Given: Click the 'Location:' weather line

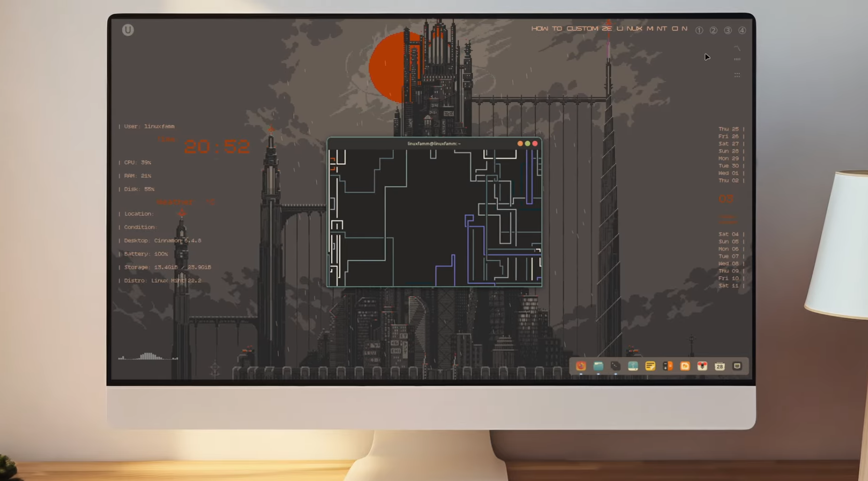Looking at the screenshot, I should click(x=136, y=214).
